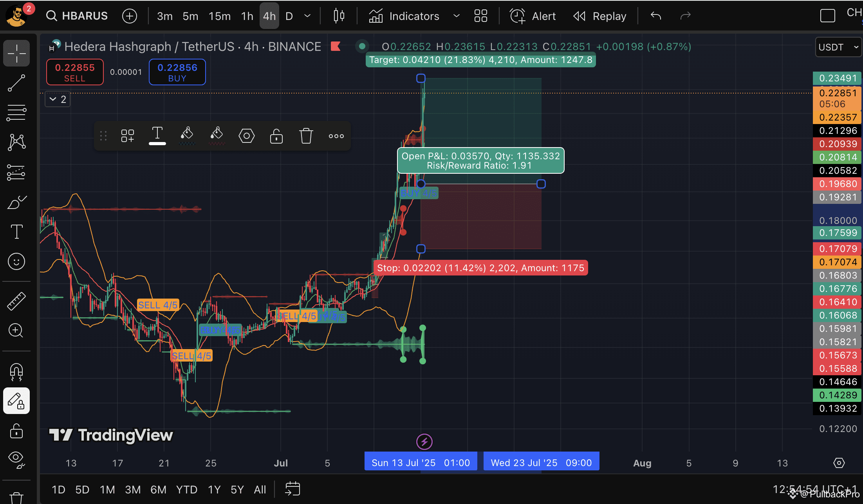
Task: Activate the zoom in tool
Action: [x=16, y=331]
